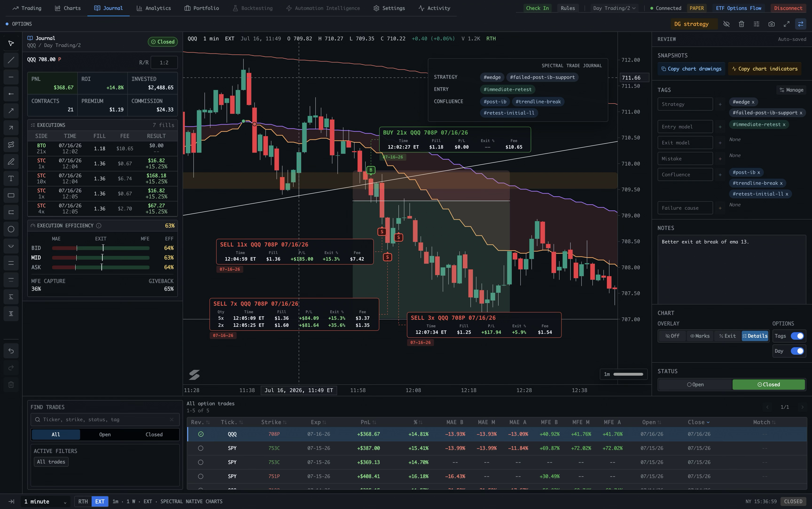Switch session to EXT
This screenshot has height=509, width=812.
(x=100, y=501)
